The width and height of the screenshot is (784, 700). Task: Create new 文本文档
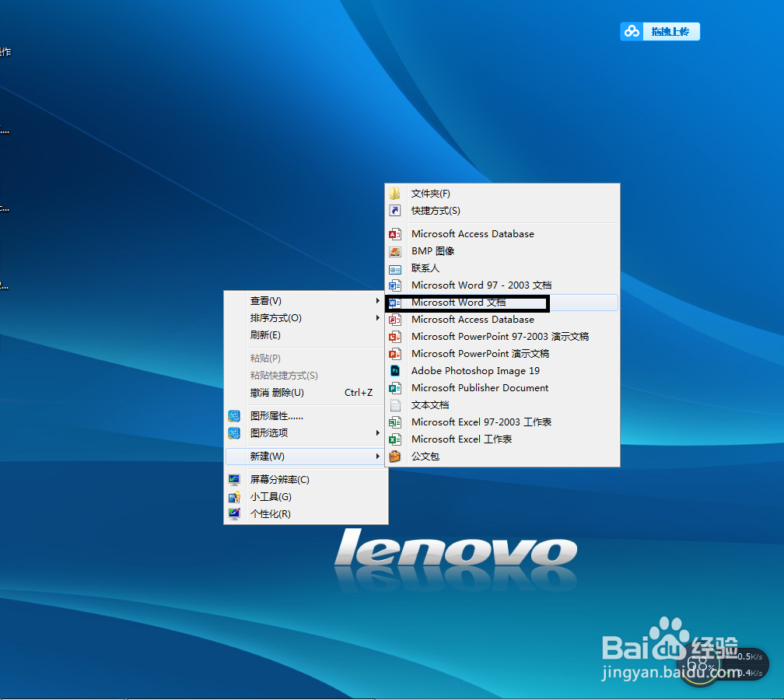pyautogui.click(x=502, y=405)
